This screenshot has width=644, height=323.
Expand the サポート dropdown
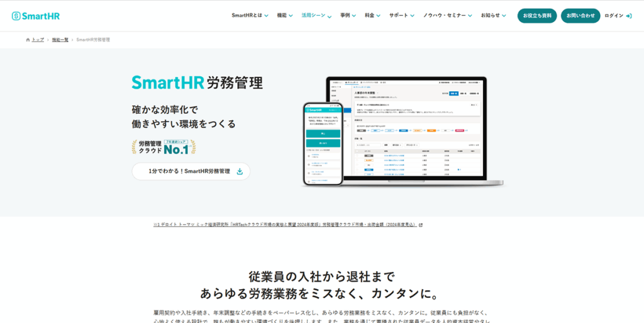pyautogui.click(x=402, y=16)
